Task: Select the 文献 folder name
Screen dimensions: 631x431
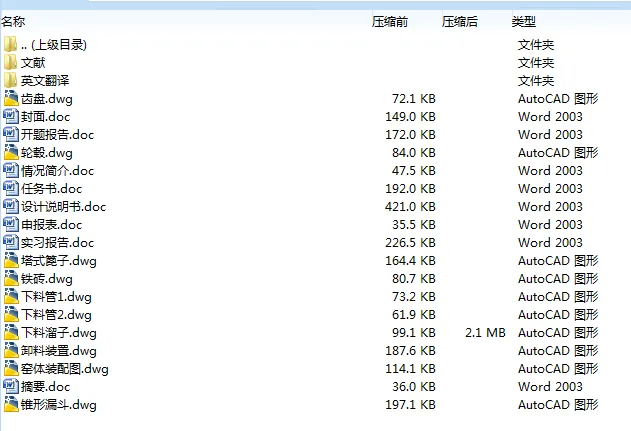Action: pyautogui.click(x=33, y=63)
